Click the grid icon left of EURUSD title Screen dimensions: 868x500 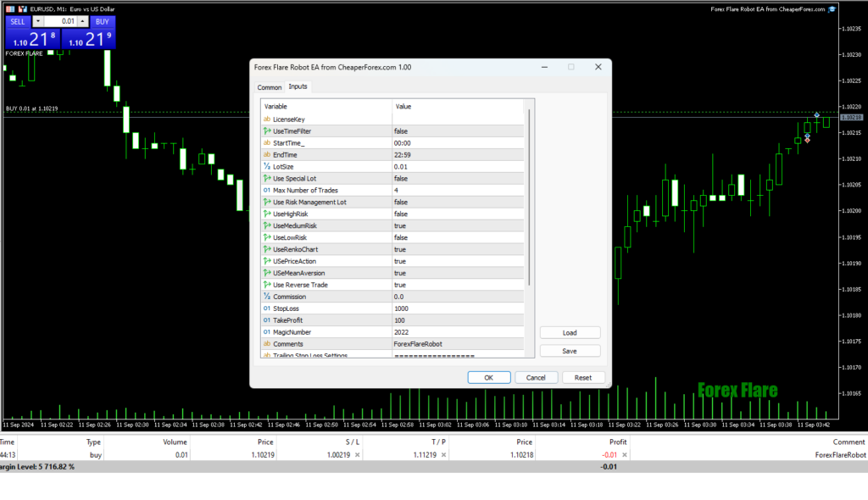click(x=10, y=8)
